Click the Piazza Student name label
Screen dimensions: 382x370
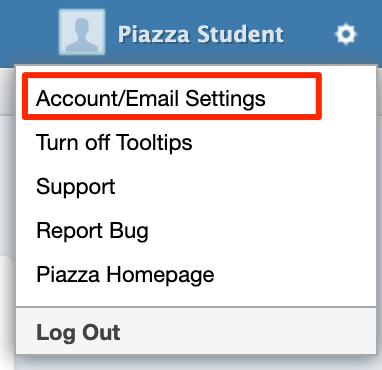point(201,34)
